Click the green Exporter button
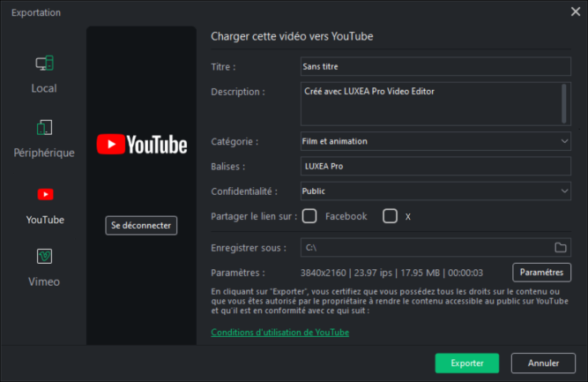Image resolution: width=588 pixels, height=382 pixels. point(467,363)
